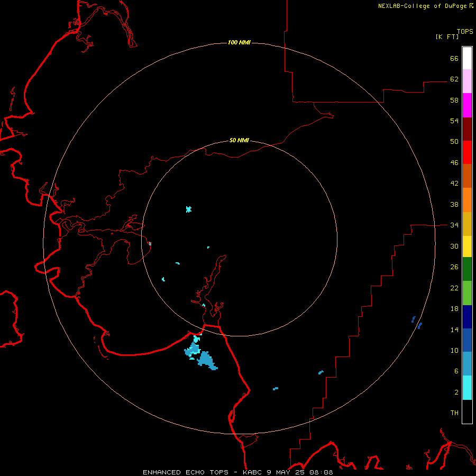Select the navy blue legend swatch
Image resolution: width=476 pixels, height=476 pixels.
tap(467, 317)
